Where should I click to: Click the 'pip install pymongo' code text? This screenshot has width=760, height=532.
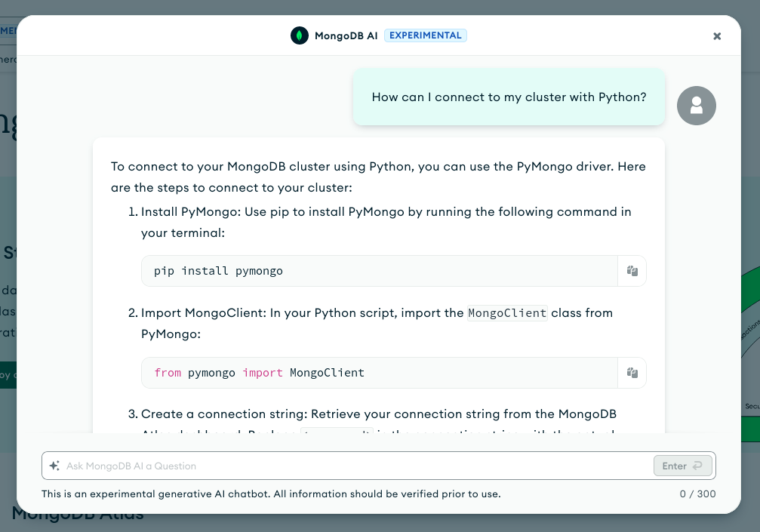pyautogui.click(x=218, y=271)
